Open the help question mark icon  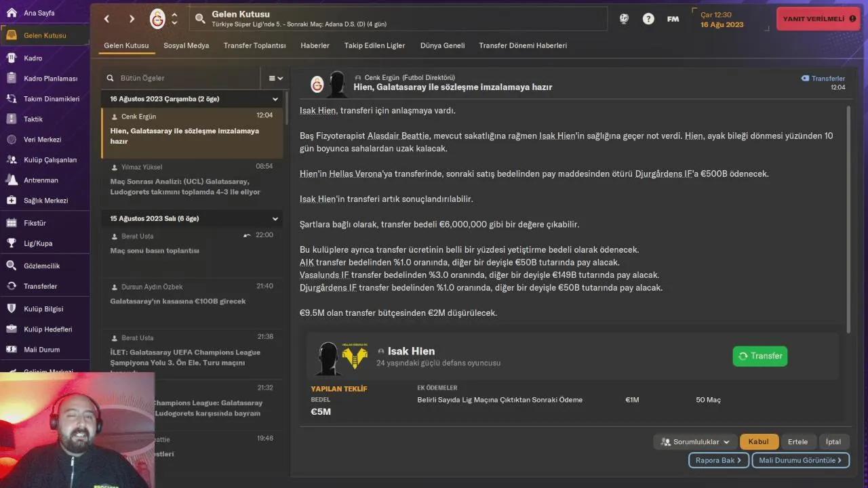point(648,19)
